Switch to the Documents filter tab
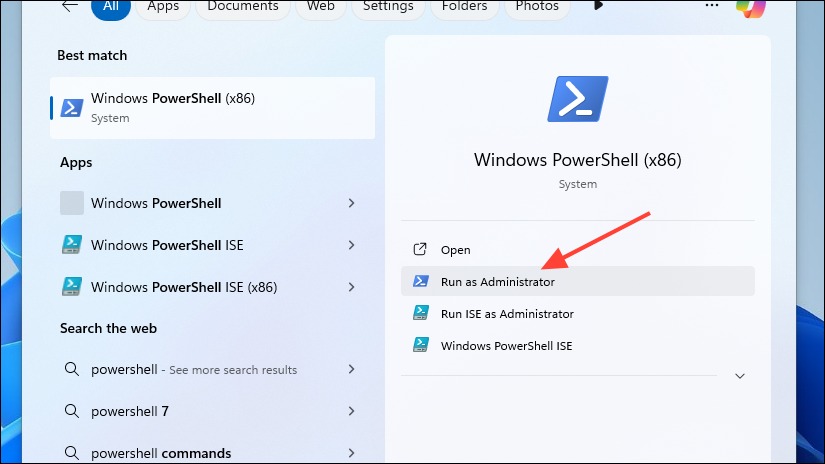Viewport: 825px width, 464px height. click(x=243, y=7)
